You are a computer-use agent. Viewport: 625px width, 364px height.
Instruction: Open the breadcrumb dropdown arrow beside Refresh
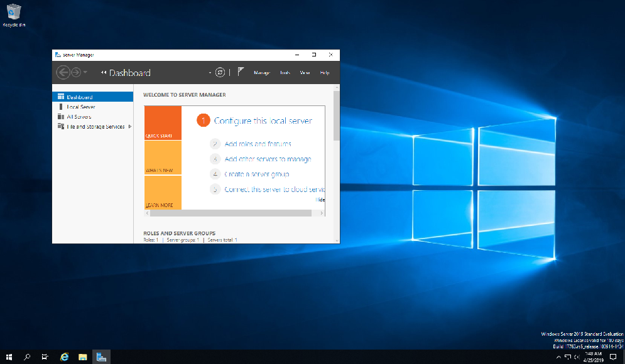click(x=210, y=73)
